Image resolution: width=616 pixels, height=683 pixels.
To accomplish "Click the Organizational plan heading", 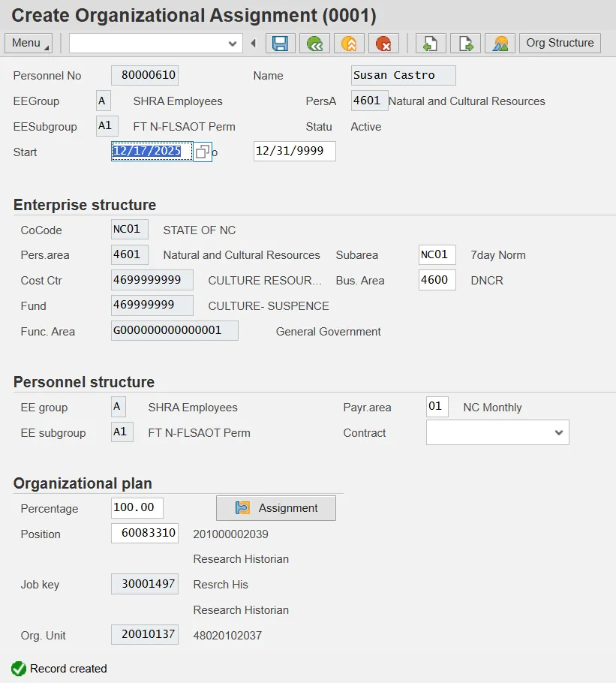I will point(83,483).
